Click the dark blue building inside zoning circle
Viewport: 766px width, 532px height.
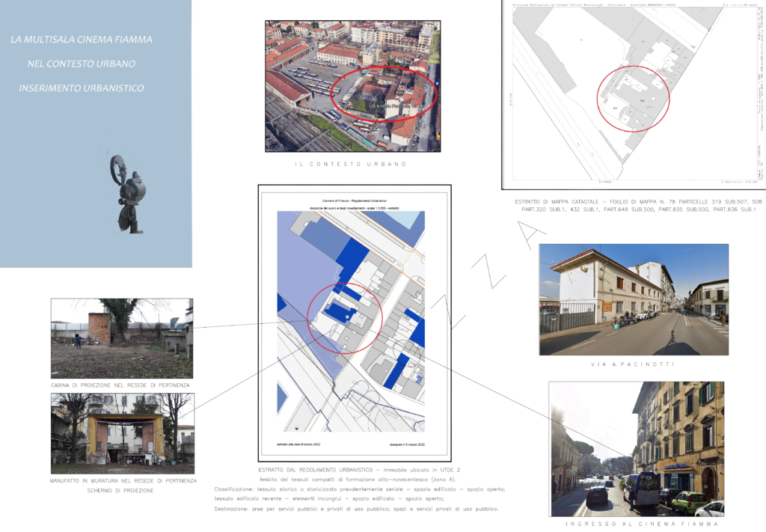(341, 312)
